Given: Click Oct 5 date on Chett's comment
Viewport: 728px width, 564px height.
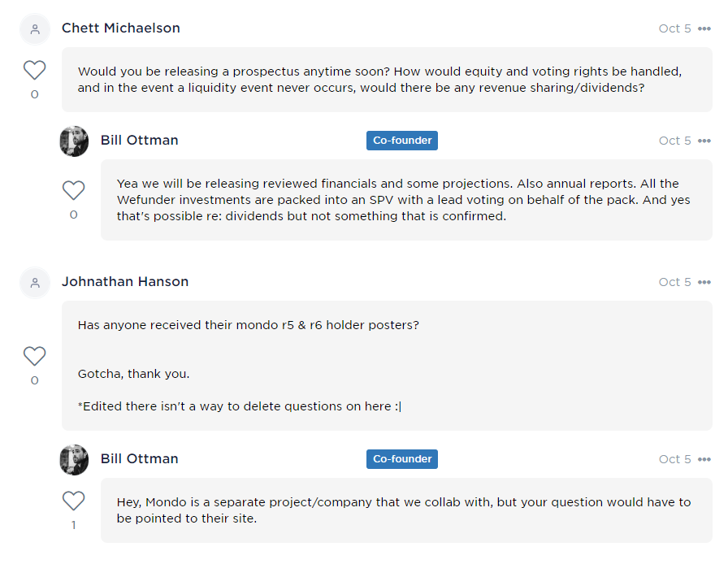Looking at the screenshot, I should click(x=674, y=28).
